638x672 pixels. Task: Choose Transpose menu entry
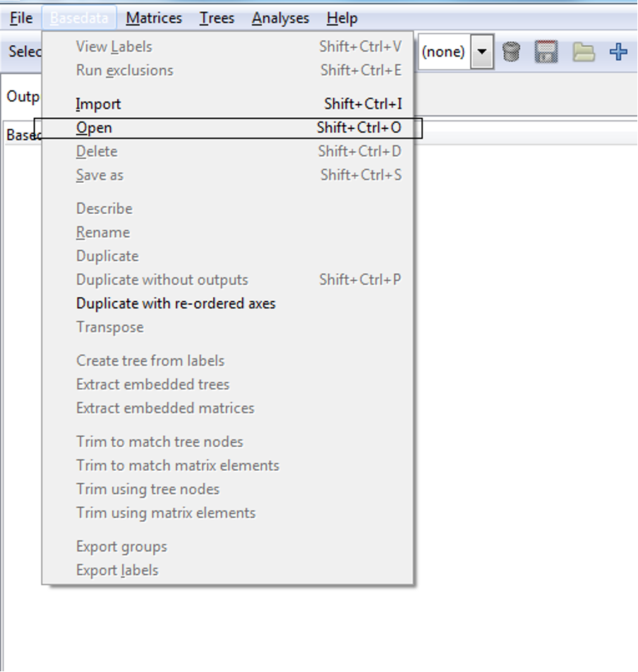coord(109,328)
